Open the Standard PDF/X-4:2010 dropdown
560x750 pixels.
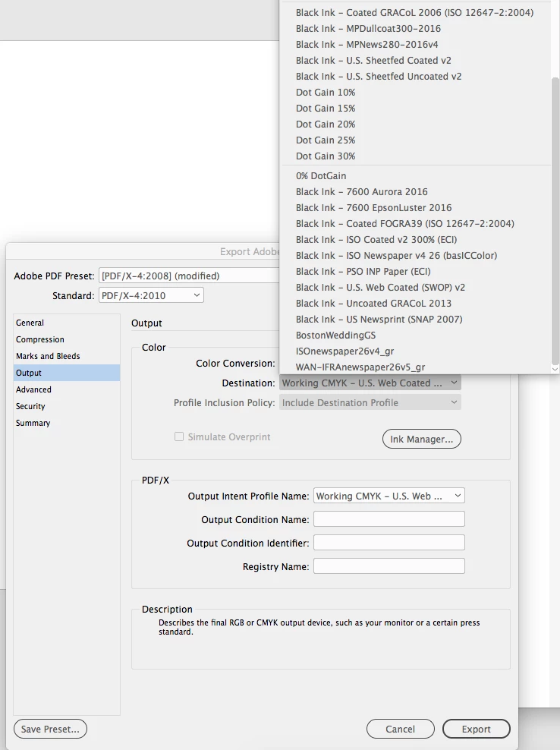click(x=151, y=295)
